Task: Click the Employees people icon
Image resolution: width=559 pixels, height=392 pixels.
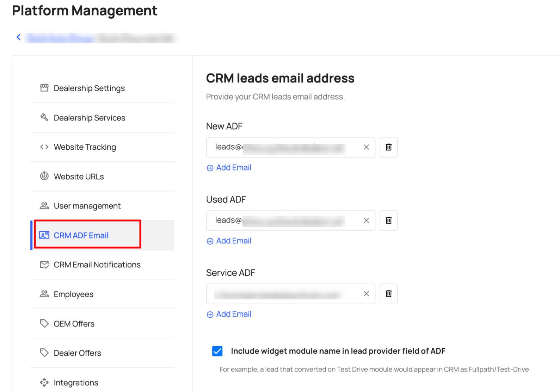Action: [x=44, y=294]
